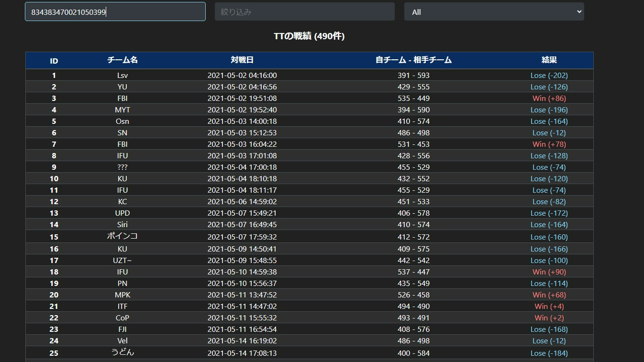This screenshot has width=644, height=362.
Task: Click score 494 - 490
Action: 413,306
